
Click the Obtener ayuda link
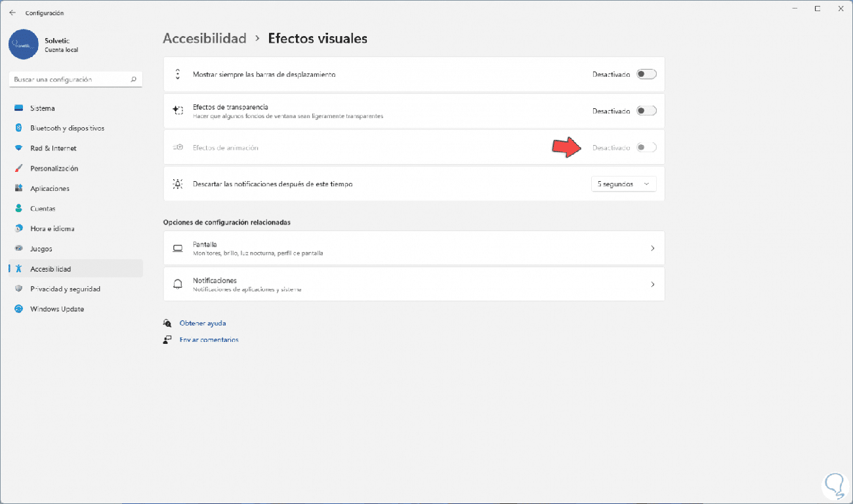[x=203, y=323]
